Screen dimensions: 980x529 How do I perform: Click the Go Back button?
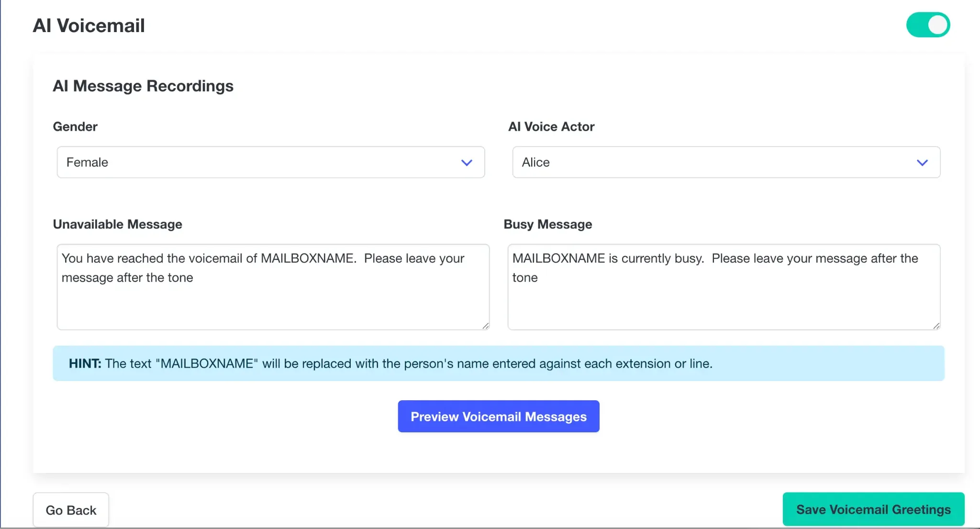tap(70, 509)
